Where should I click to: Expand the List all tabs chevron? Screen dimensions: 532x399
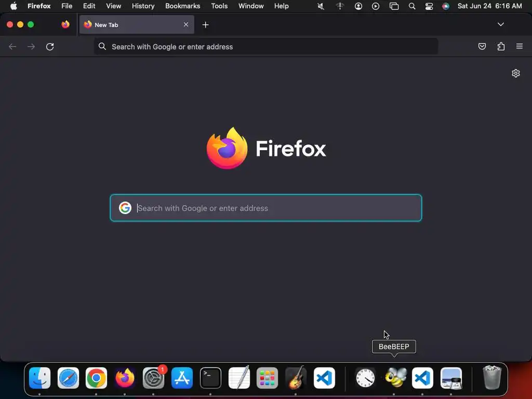[501, 24]
